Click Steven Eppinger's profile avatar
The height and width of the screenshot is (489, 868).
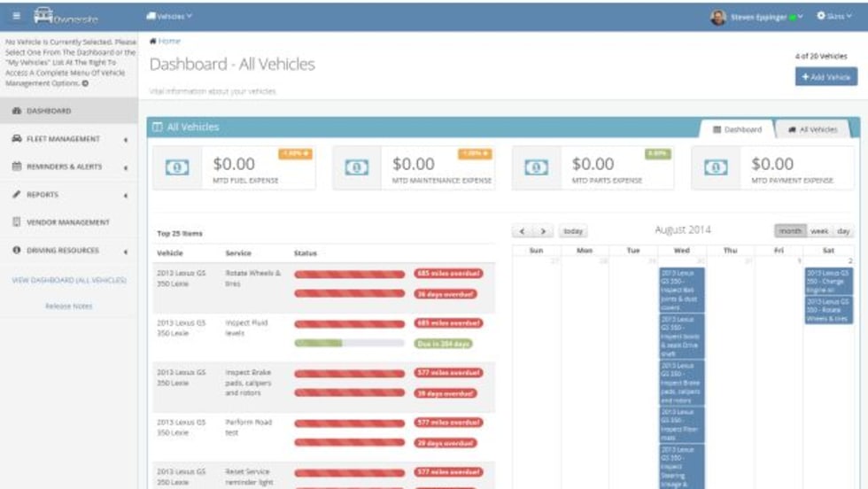tap(717, 17)
